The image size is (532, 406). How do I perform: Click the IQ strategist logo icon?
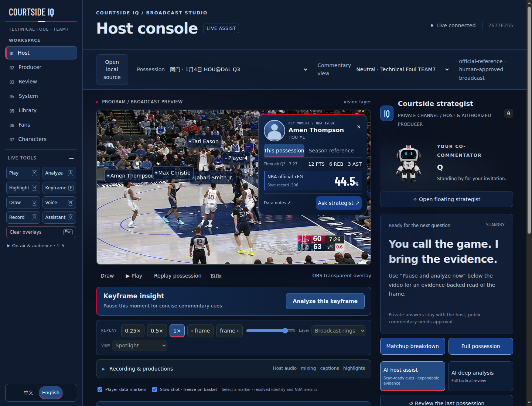(387, 113)
